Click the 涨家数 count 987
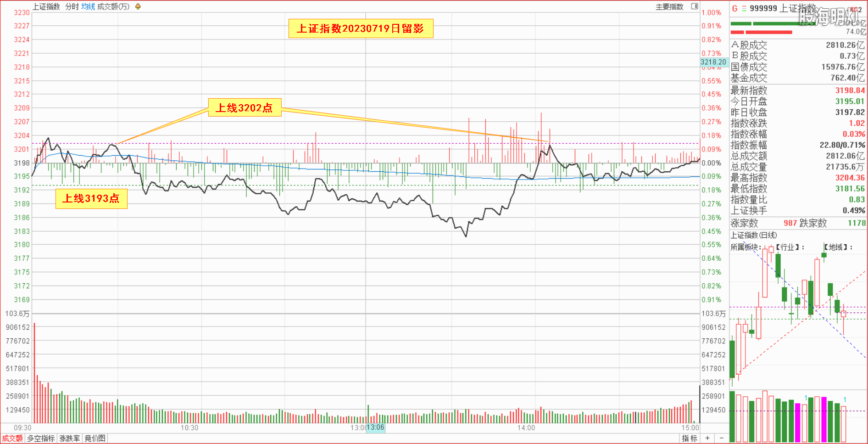The height and width of the screenshot is (444, 868). point(790,223)
